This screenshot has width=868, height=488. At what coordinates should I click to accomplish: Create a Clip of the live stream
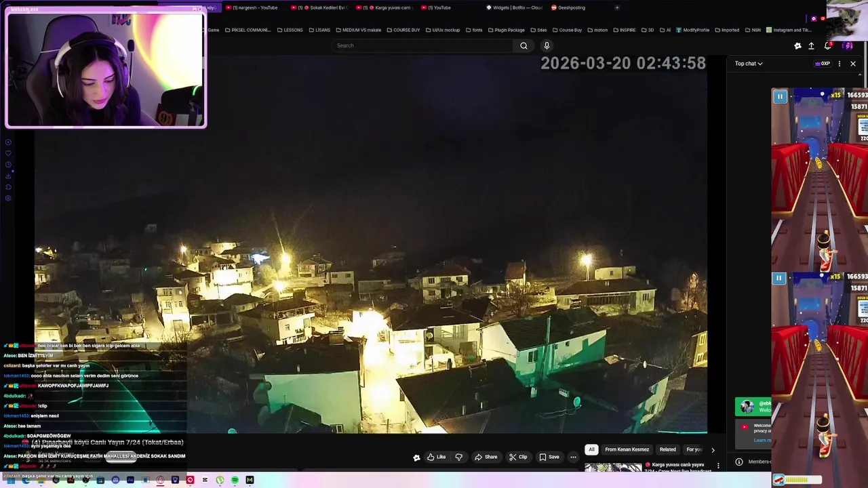(x=518, y=457)
